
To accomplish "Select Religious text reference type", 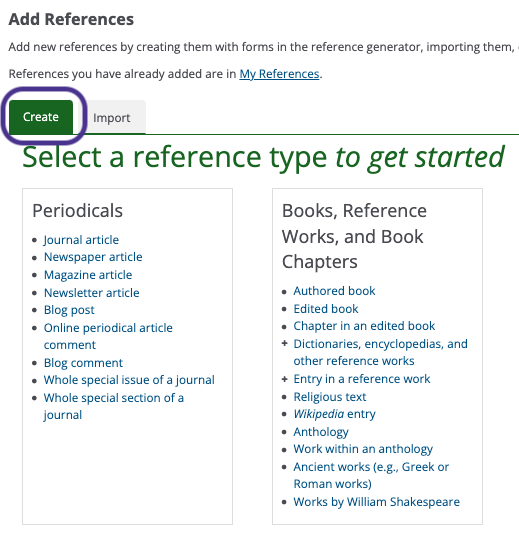I will [330, 397].
